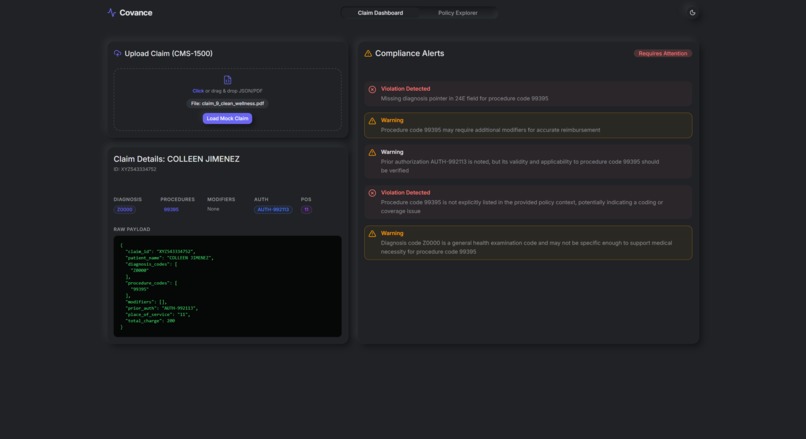Select the claim_9_clean_wellness.pdf file chip

click(227, 103)
